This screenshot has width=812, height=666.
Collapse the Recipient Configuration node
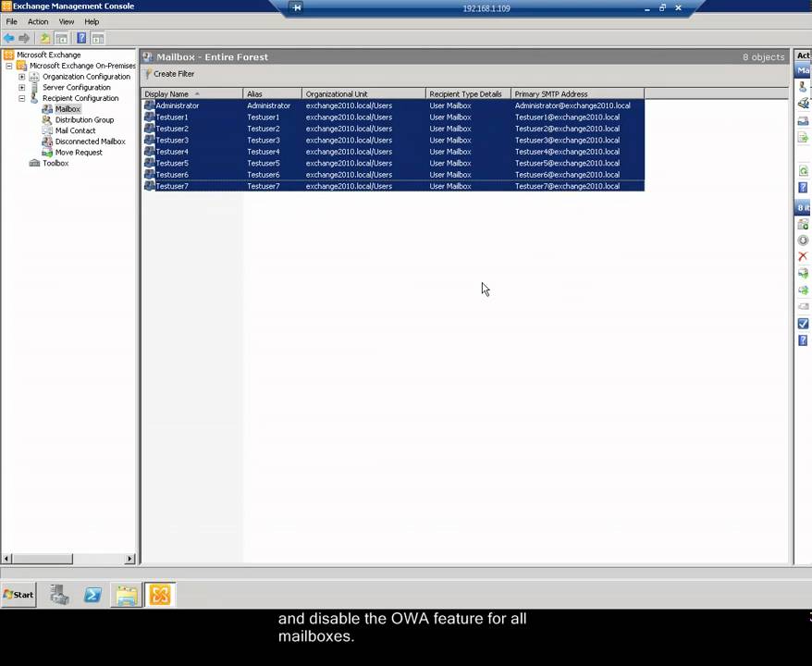pyautogui.click(x=22, y=98)
